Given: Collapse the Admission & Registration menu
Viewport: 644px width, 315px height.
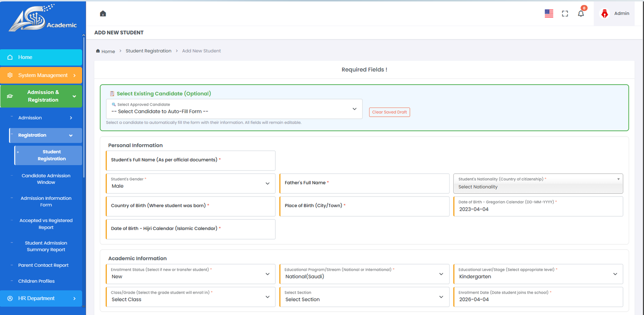Looking at the screenshot, I should [x=74, y=96].
